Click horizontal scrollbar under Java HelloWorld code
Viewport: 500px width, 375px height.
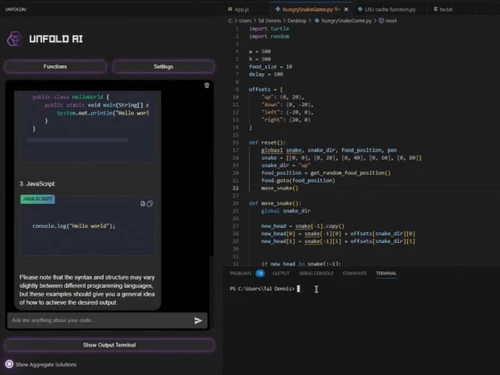click(77, 140)
